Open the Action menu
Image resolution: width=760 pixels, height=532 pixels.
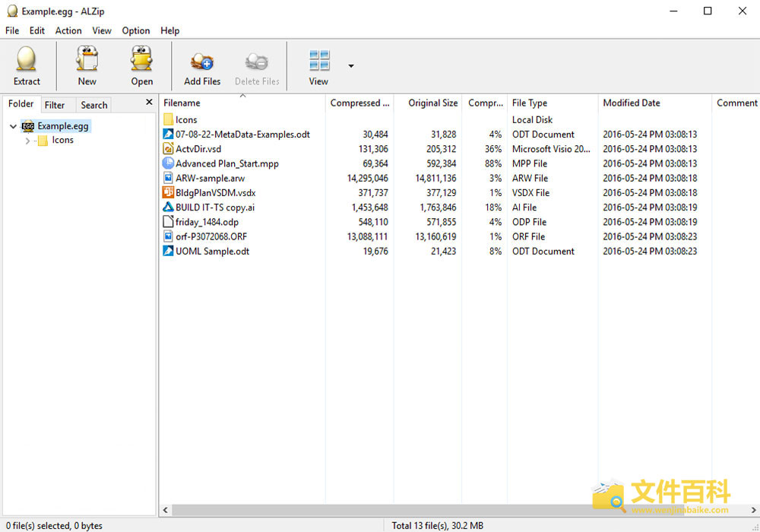(x=68, y=30)
